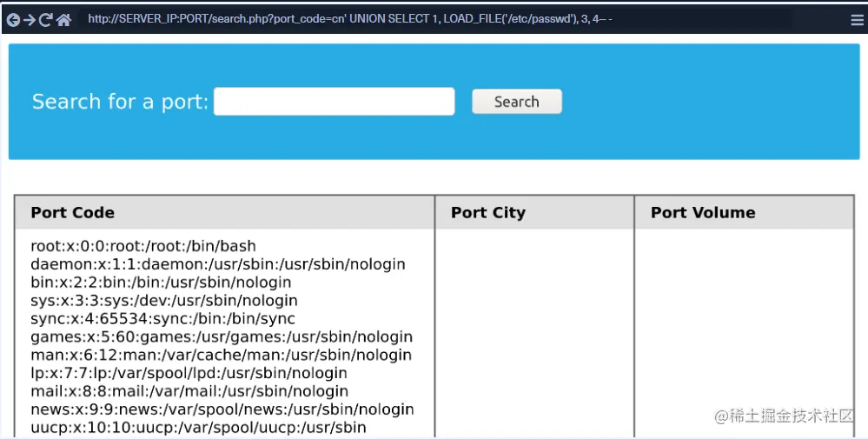
Task: Select the lp:x:7:7 line
Action: click(189, 373)
